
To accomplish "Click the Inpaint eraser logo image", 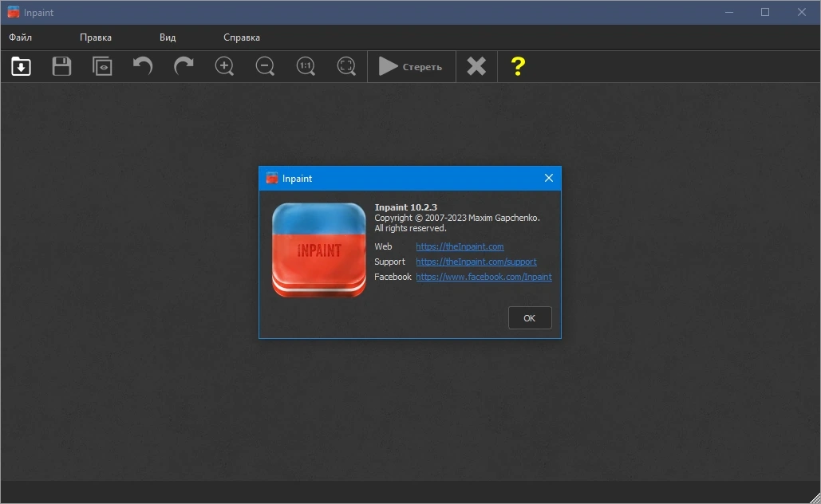I will pyautogui.click(x=319, y=250).
